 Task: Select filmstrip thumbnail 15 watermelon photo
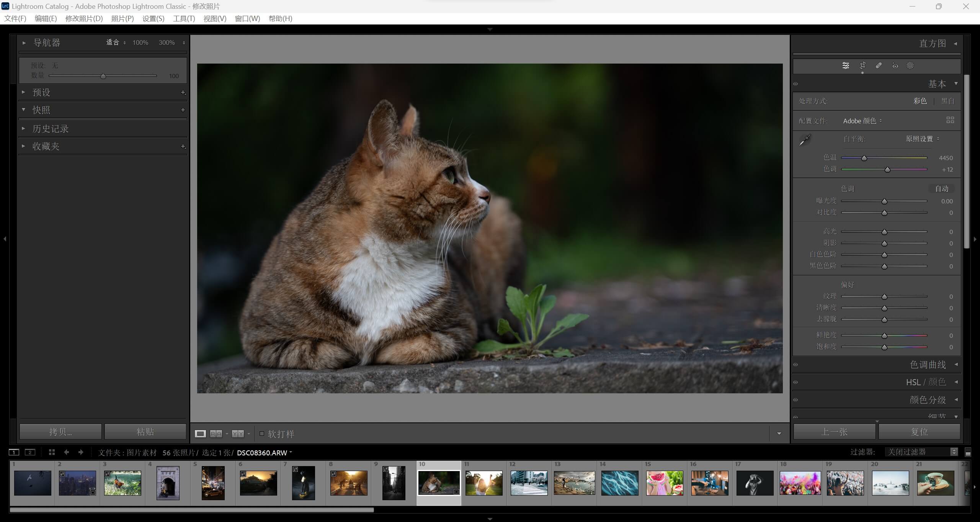point(665,483)
